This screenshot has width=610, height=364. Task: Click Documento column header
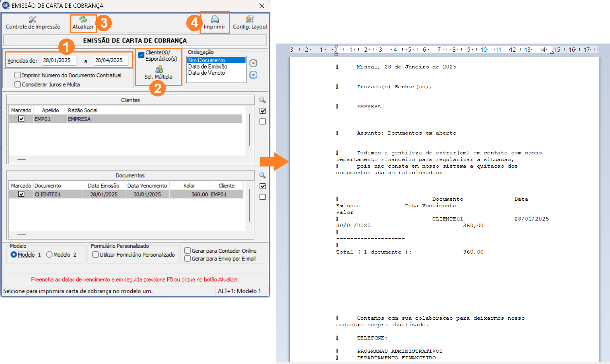click(x=58, y=186)
